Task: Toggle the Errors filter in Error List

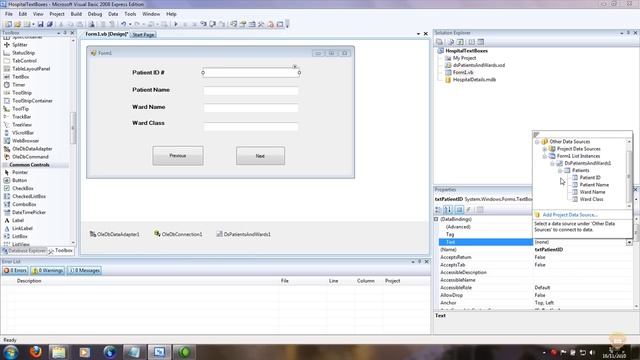Action: coord(16,271)
